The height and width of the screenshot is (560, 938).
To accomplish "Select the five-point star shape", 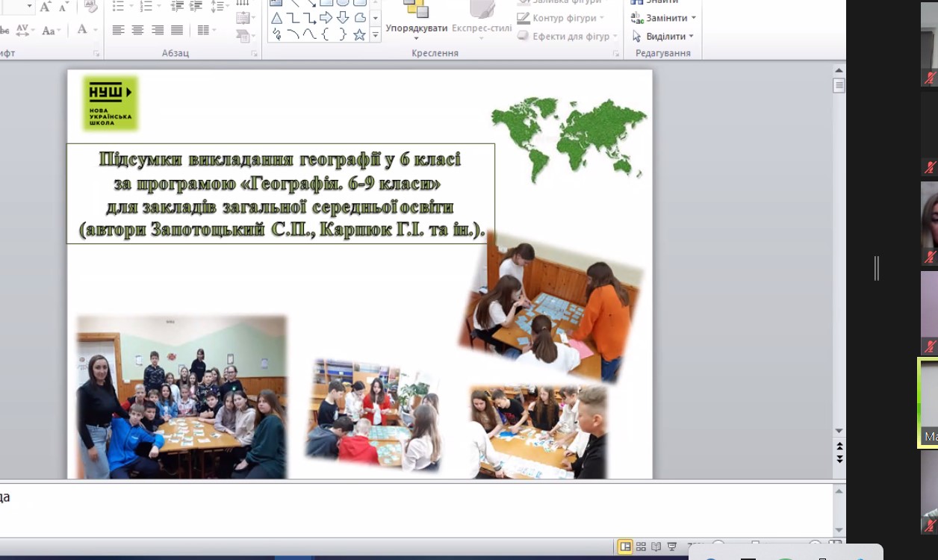I will pos(359,34).
